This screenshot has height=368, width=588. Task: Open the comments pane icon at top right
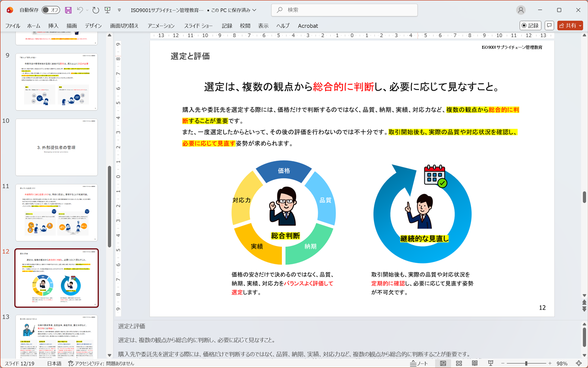click(x=549, y=25)
